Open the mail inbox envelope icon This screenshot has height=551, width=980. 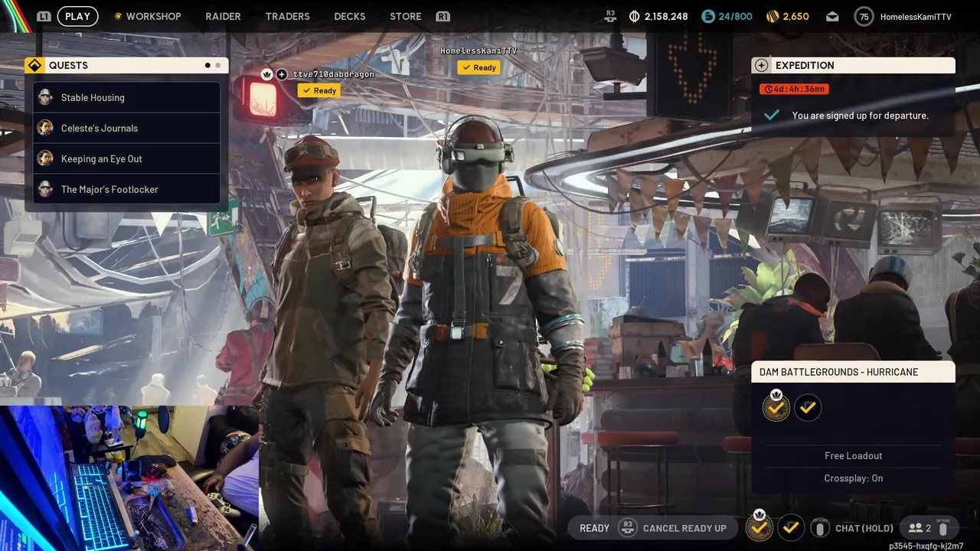coord(832,16)
